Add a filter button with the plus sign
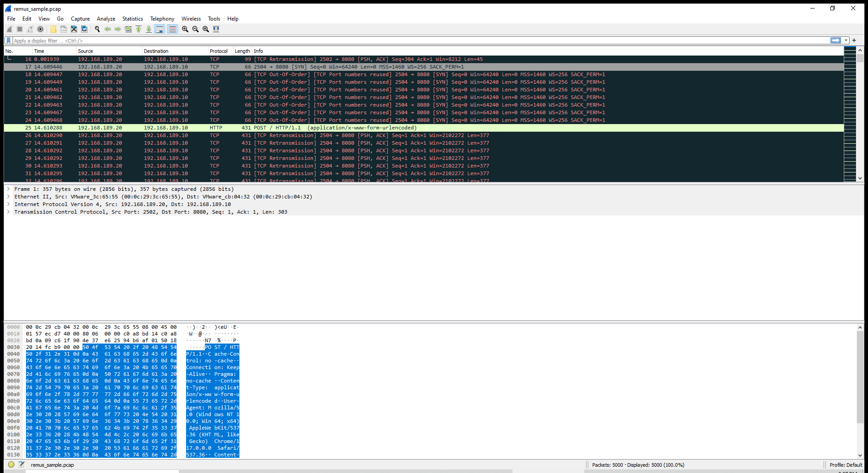The image size is (868, 473). click(853, 40)
